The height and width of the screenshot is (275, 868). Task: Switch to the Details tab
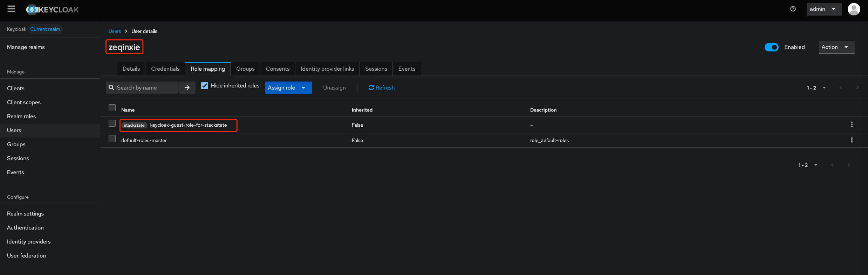[x=131, y=69]
